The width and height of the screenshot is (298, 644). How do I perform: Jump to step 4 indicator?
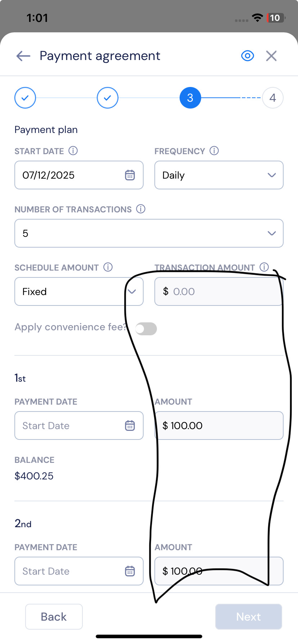coord(272,98)
